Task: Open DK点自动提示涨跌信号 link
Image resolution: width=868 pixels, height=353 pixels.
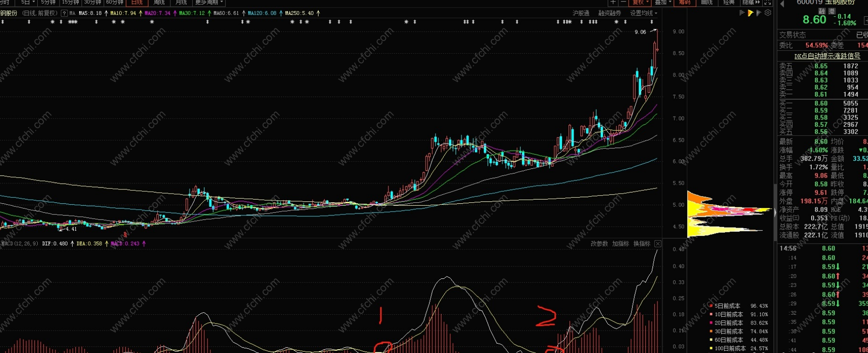Action: pyautogui.click(x=827, y=56)
